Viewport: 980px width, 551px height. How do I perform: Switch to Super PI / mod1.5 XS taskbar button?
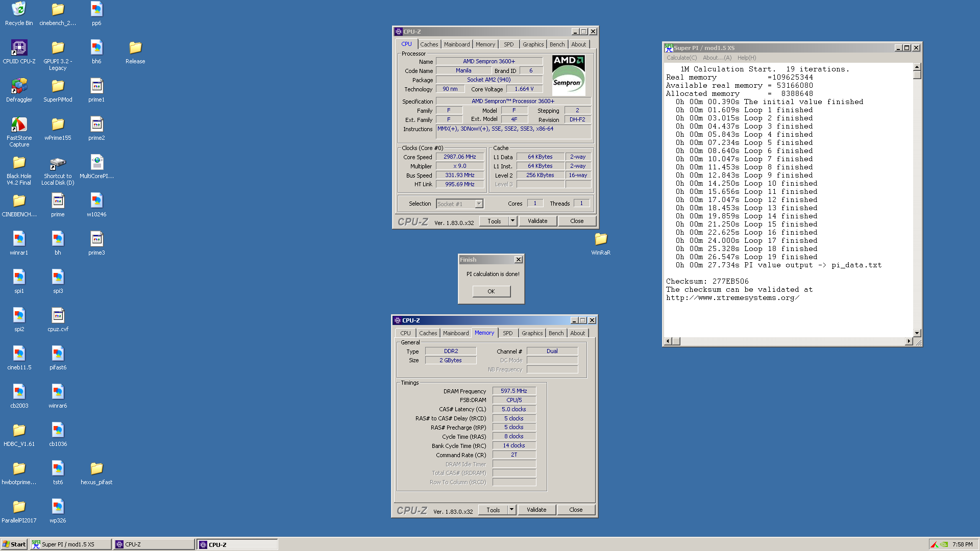coord(70,544)
